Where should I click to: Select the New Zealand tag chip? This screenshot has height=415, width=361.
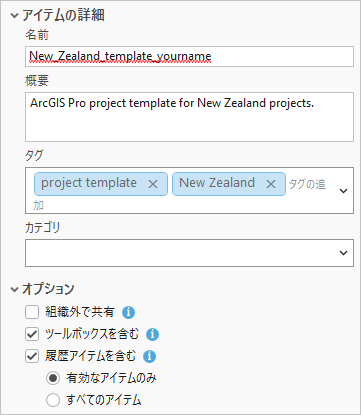229,184
